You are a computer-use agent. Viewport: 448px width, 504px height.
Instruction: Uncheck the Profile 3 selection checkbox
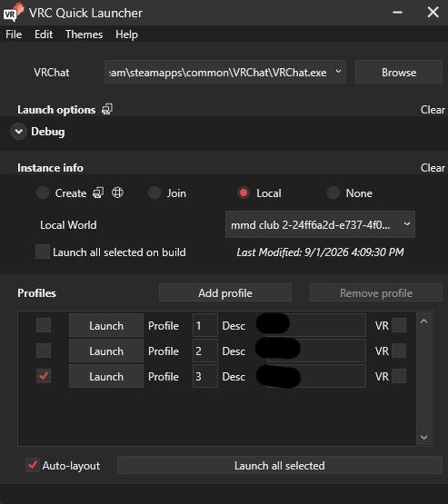coord(44,376)
